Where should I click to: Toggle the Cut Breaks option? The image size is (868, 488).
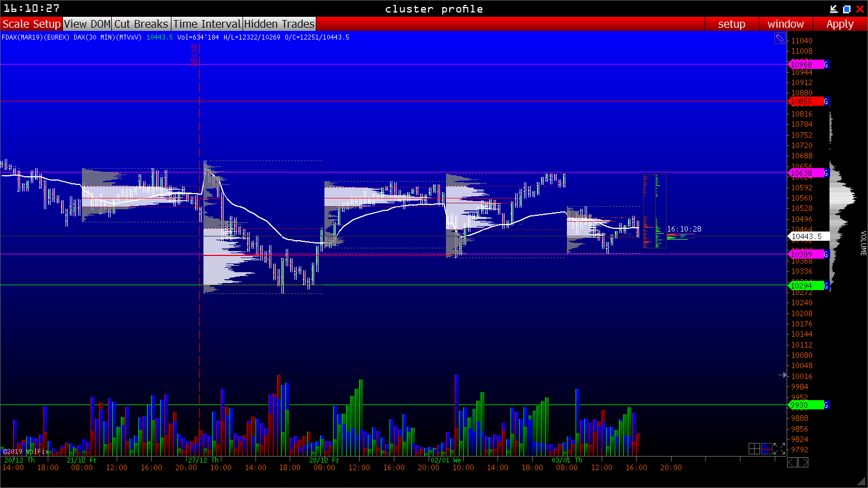(x=141, y=24)
